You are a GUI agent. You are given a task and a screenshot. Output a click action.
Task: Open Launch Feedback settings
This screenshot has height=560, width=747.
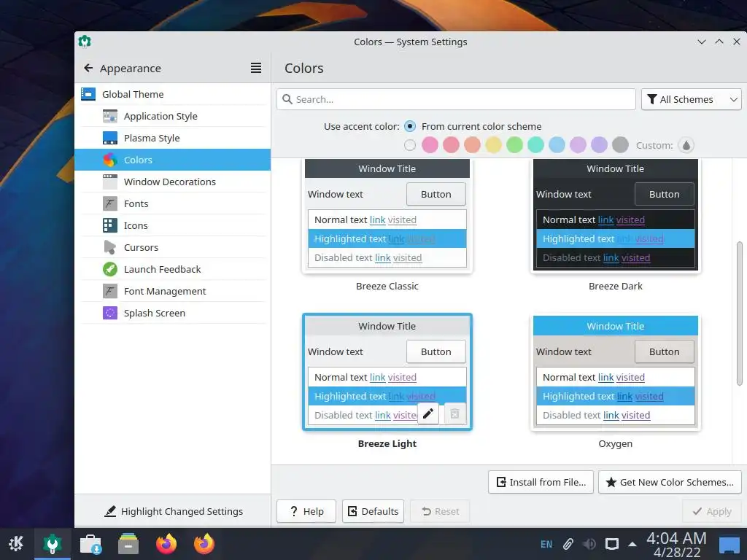click(x=172, y=270)
